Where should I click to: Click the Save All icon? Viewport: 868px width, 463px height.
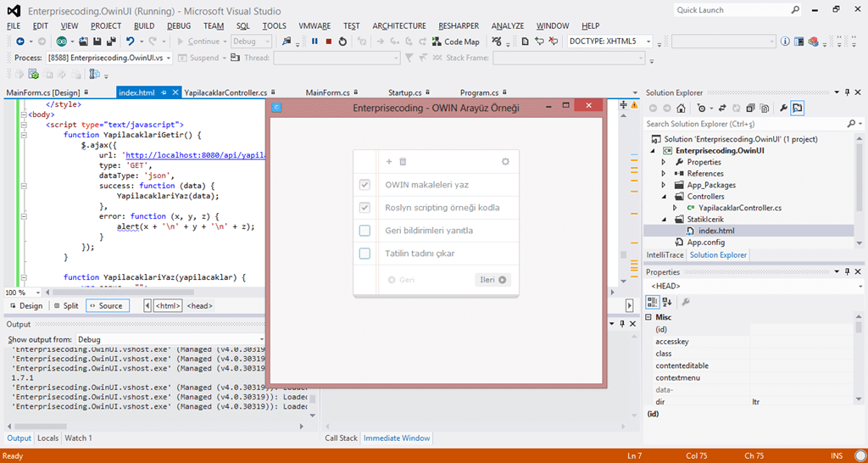point(111,42)
